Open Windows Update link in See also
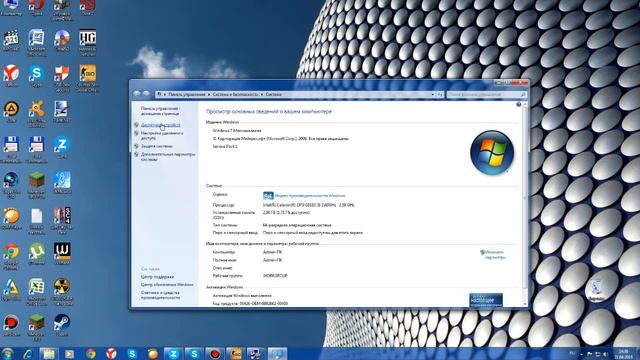 click(x=167, y=284)
